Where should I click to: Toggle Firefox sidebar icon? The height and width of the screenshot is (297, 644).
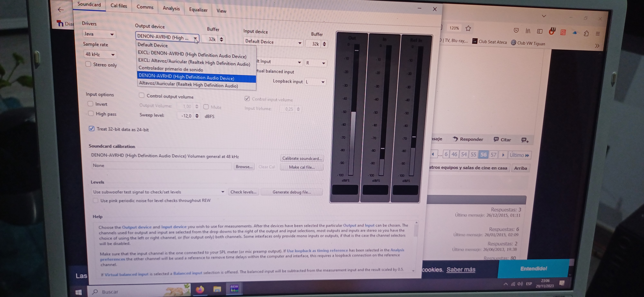(540, 31)
